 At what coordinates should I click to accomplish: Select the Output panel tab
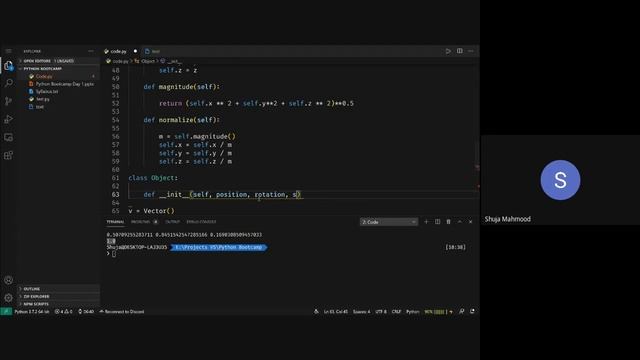pyautogui.click(x=172, y=222)
